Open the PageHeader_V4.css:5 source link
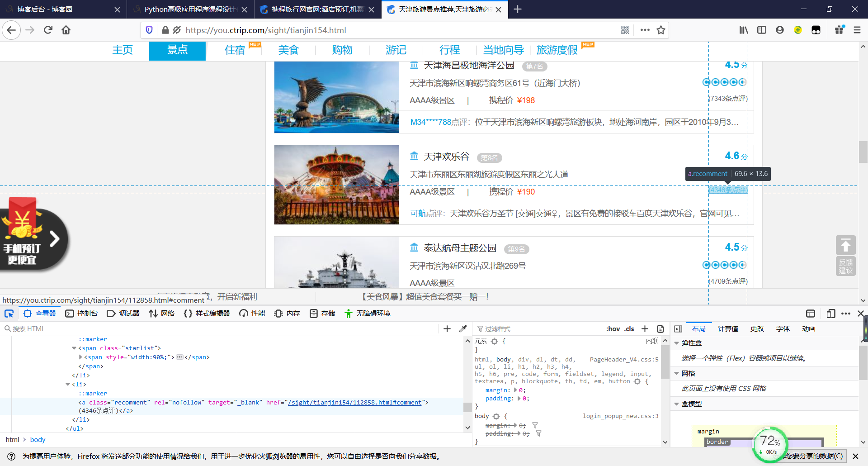This screenshot has height=466, width=868. 624,360
